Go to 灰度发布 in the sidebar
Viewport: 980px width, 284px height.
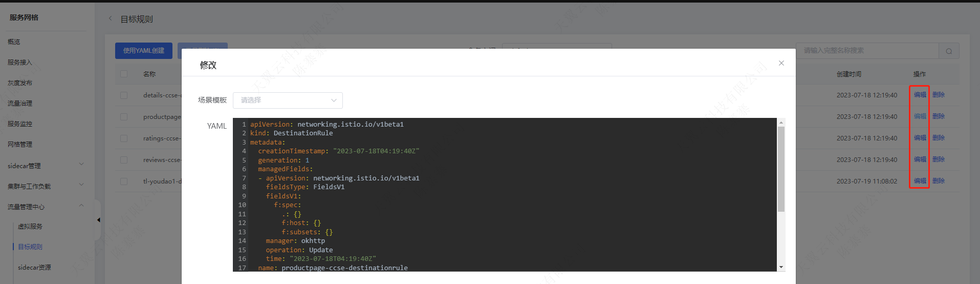pos(20,83)
